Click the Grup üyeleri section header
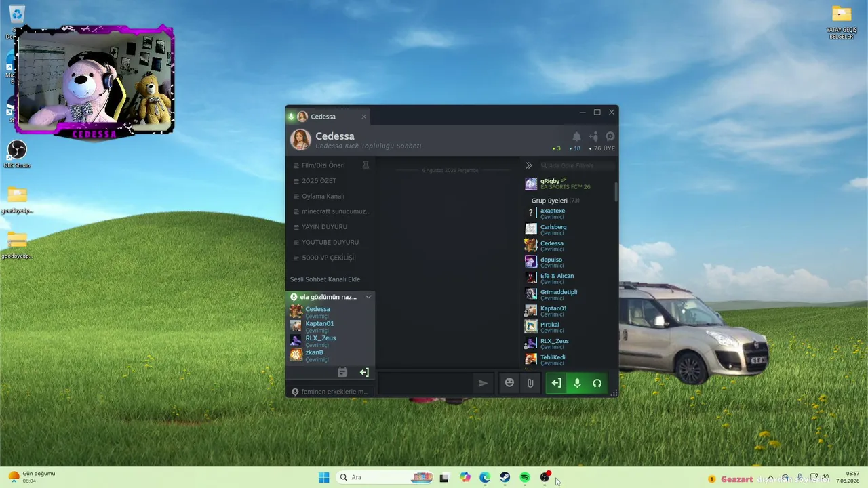868x488 pixels. pos(555,201)
